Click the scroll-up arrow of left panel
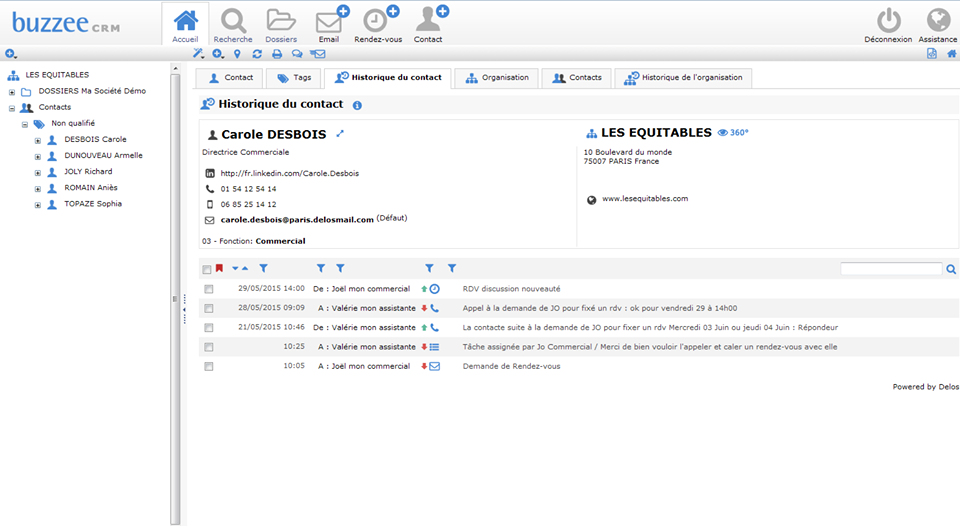The height and width of the screenshot is (526, 960). (x=175, y=69)
